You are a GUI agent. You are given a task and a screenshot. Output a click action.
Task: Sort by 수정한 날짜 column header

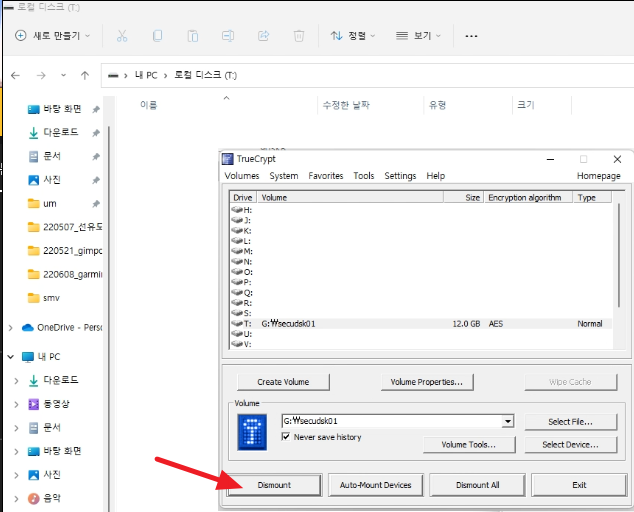[x=346, y=105]
